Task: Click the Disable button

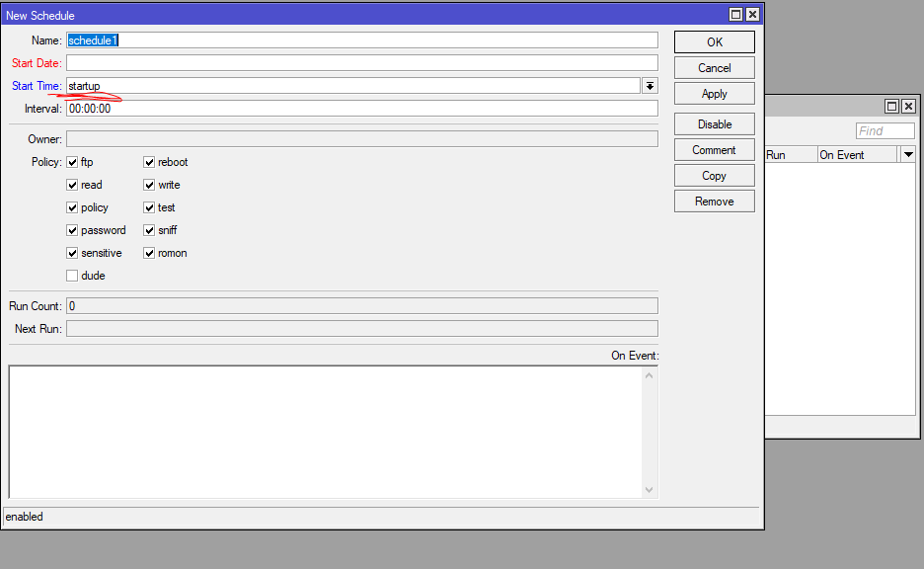Action: [x=714, y=124]
